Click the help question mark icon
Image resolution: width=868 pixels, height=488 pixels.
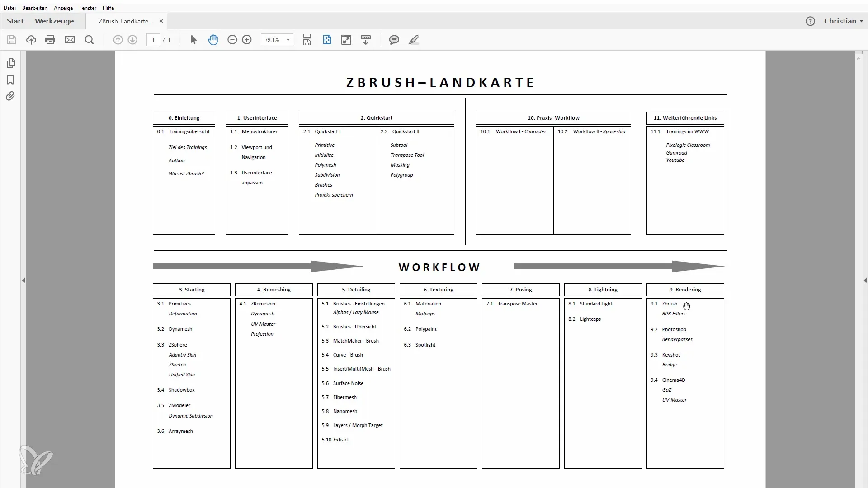pos(810,21)
